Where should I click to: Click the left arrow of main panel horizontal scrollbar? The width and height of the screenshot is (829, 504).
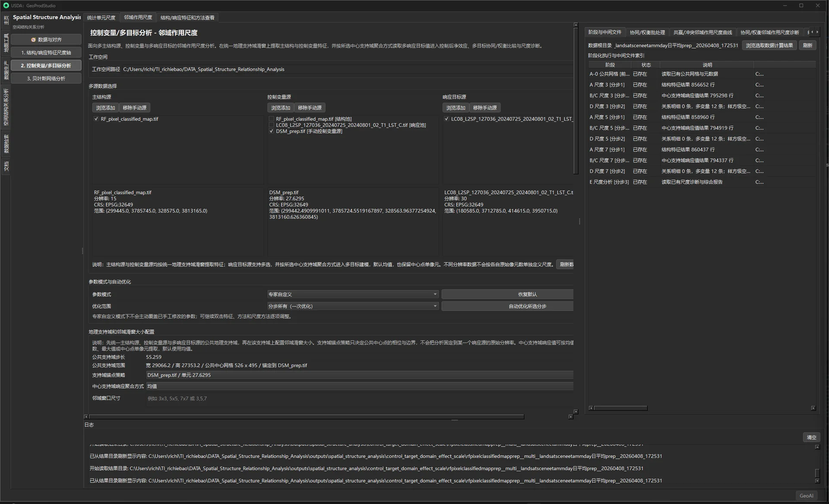(86, 417)
